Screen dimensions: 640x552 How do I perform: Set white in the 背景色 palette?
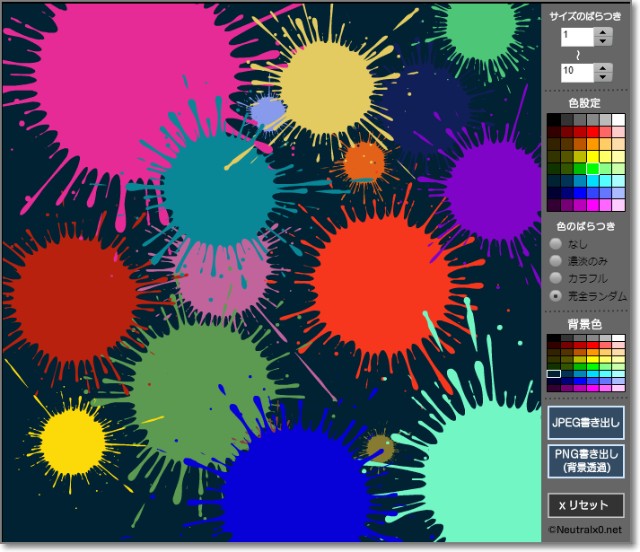pos(619,340)
